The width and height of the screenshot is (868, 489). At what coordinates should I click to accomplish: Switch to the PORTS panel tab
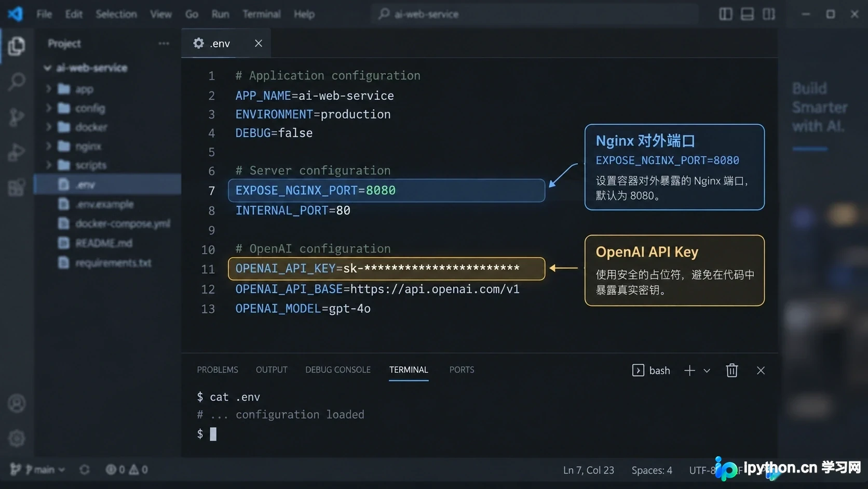click(x=462, y=369)
